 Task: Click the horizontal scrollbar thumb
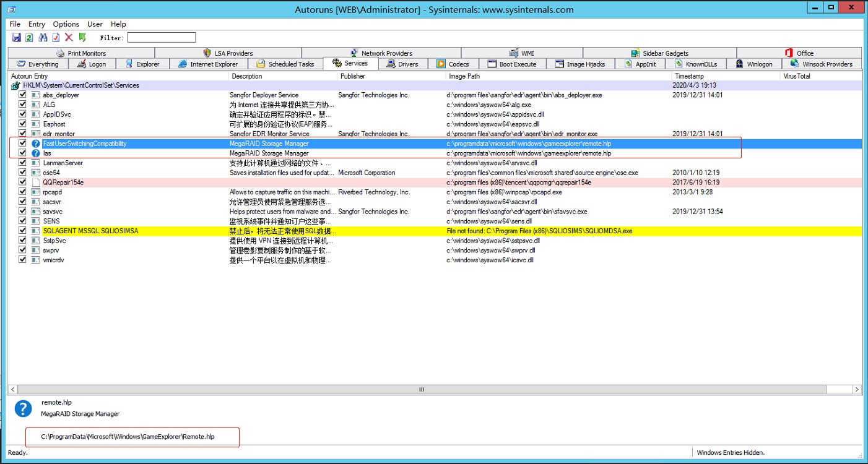click(x=421, y=390)
